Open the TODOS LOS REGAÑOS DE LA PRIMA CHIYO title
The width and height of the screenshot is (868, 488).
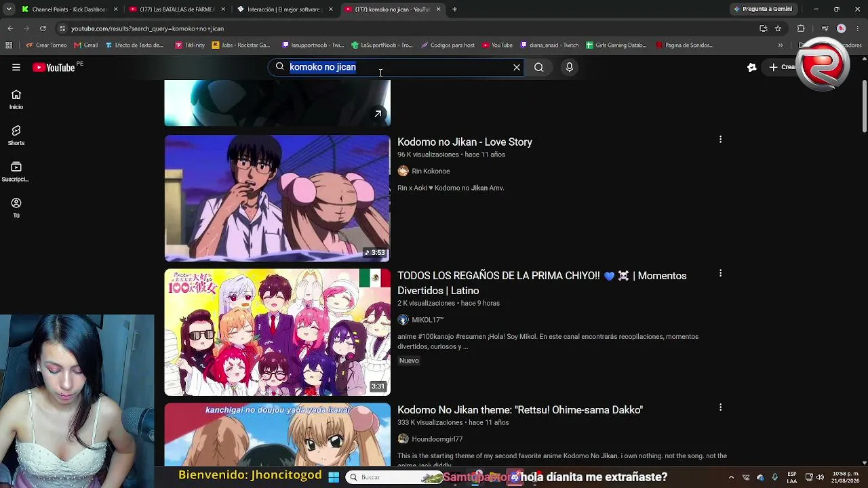[542, 283]
